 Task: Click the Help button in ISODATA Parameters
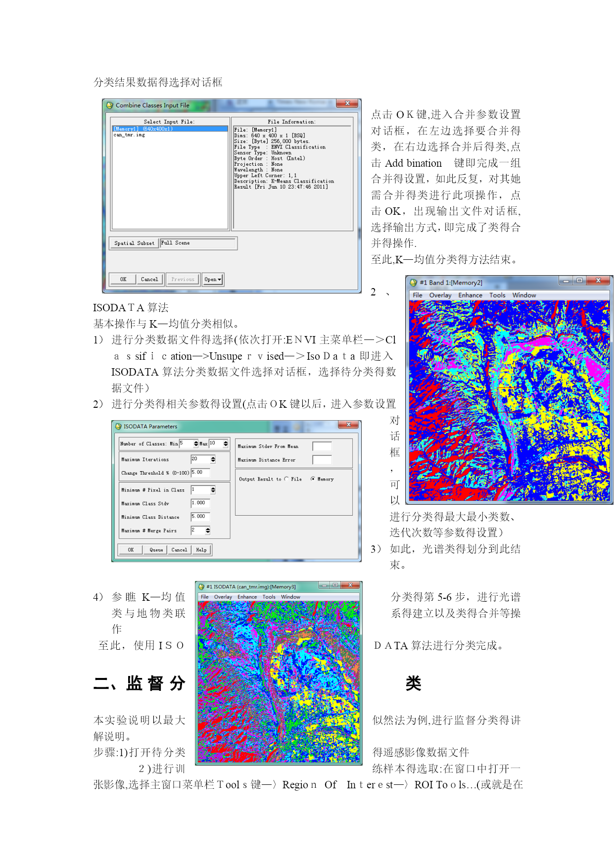(201, 550)
